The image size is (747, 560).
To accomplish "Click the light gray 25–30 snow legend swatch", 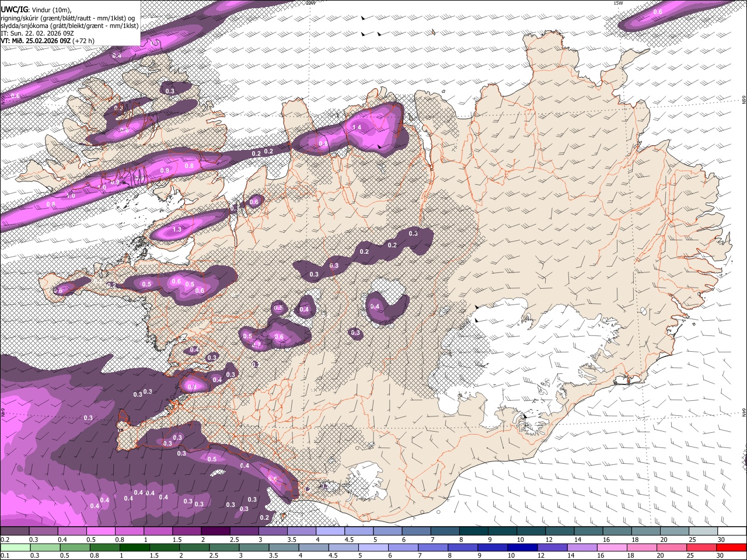I will [703, 531].
